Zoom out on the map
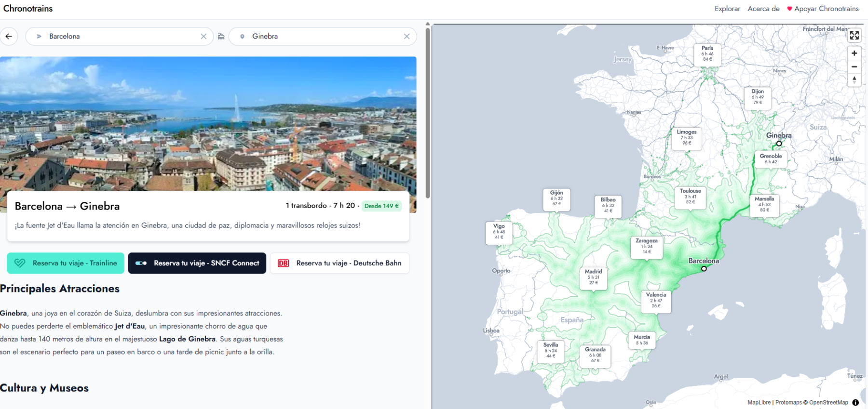 coord(854,67)
